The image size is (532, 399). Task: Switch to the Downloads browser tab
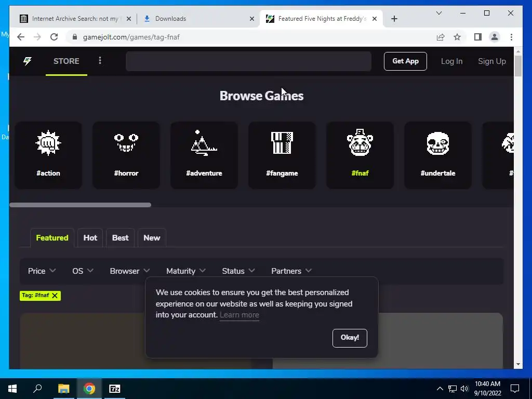click(x=198, y=19)
